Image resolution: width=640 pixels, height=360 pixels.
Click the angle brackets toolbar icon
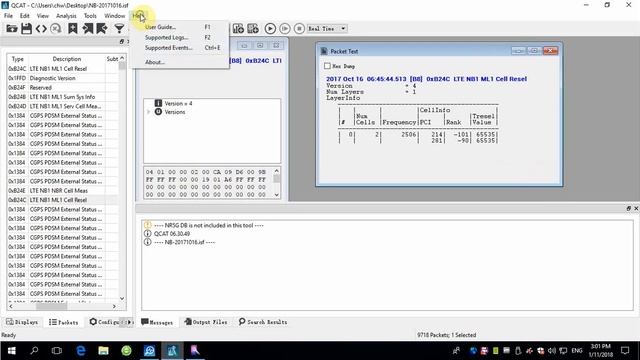(41, 29)
